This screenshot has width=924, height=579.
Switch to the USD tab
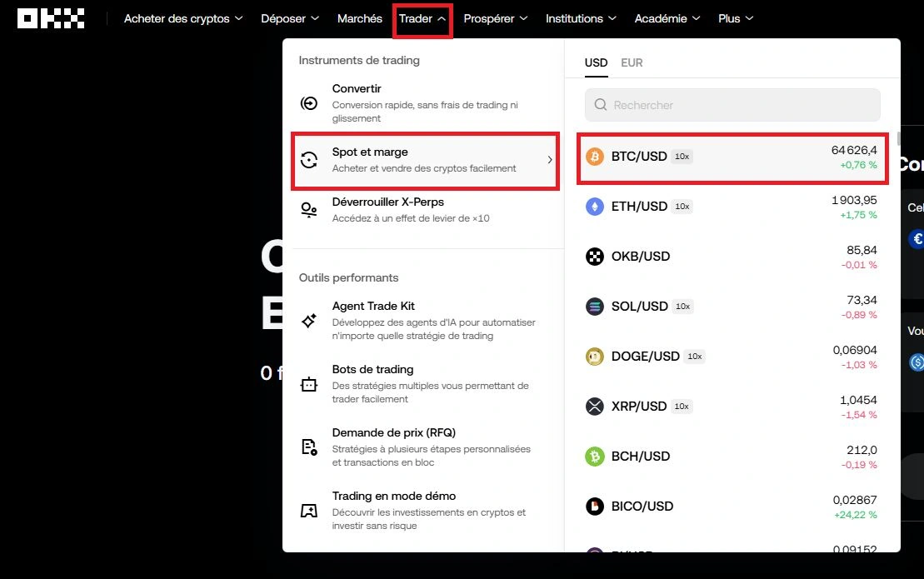(x=596, y=63)
